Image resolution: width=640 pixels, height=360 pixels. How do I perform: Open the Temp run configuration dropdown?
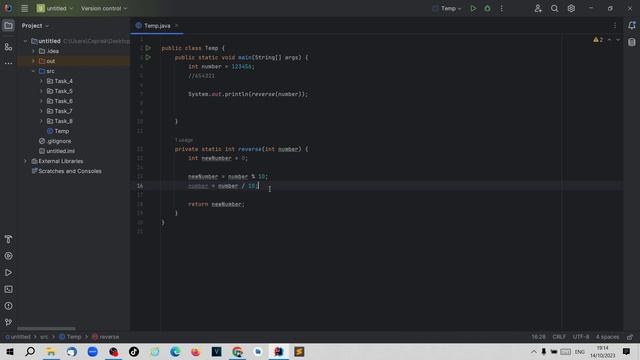(447, 8)
